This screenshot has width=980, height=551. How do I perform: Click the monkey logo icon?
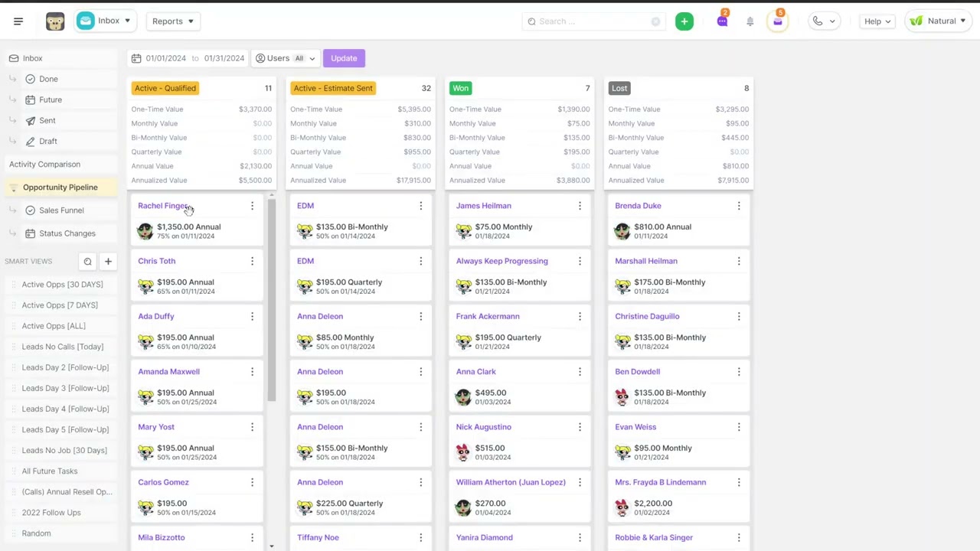[55, 21]
